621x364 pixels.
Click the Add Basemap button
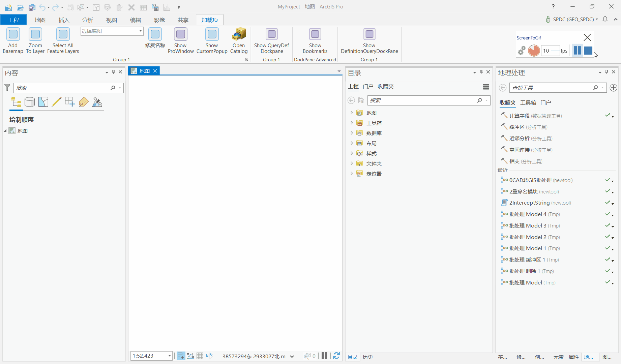13,40
